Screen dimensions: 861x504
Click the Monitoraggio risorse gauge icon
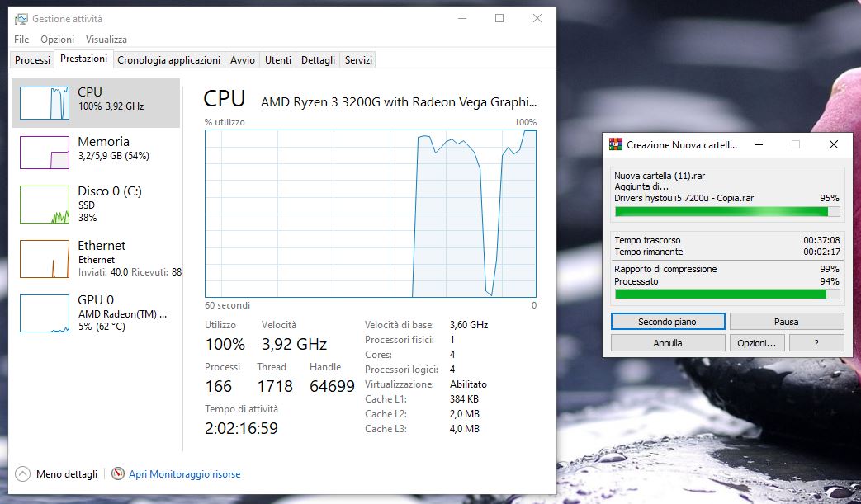pyautogui.click(x=117, y=473)
